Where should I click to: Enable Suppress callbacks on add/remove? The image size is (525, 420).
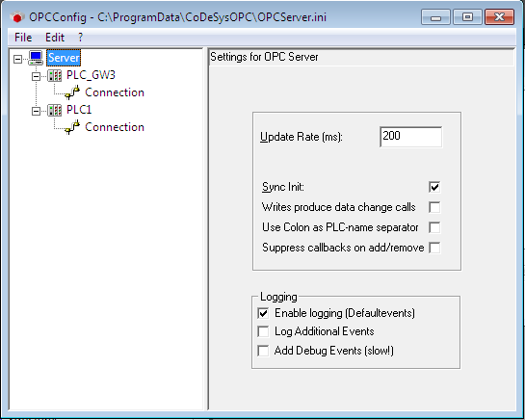[434, 248]
